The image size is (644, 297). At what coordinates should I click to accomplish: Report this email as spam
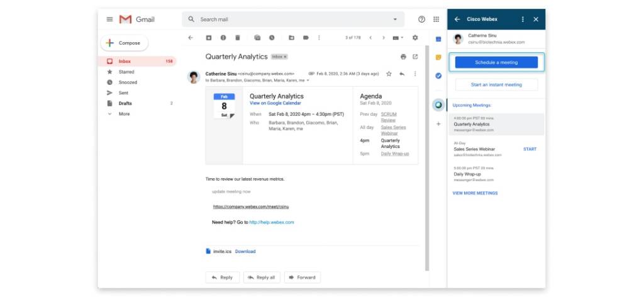point(223,37)
